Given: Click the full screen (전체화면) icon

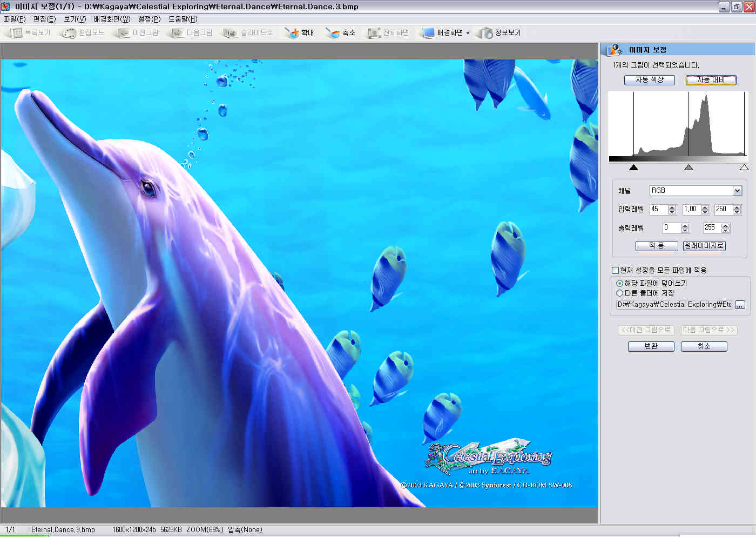Looking at the screenshot, I should tap(374, 33).
